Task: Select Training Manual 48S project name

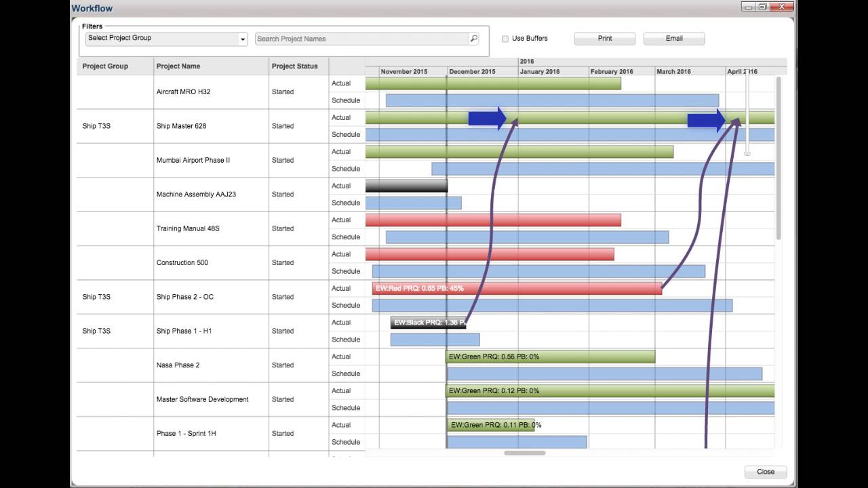Action: click(188, 228)
